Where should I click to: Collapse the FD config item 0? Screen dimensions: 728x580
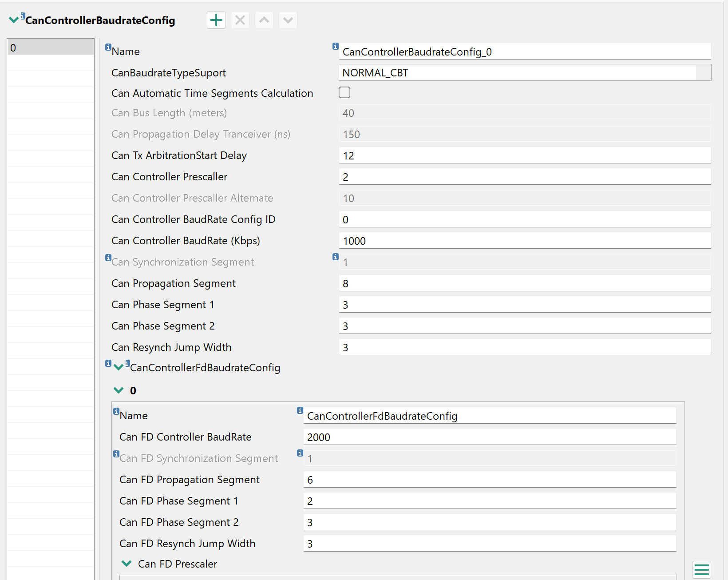click(x=119, y=390)
